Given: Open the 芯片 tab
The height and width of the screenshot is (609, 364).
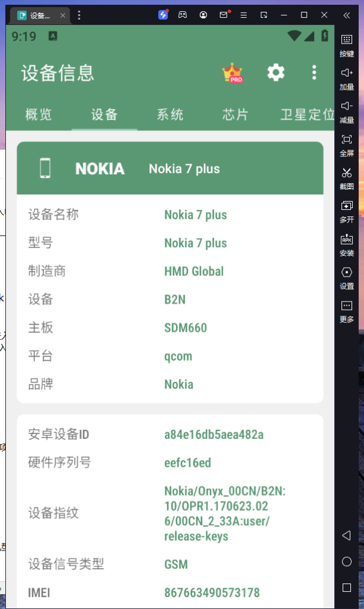Looking at the screenshot, I should (236, 115).
